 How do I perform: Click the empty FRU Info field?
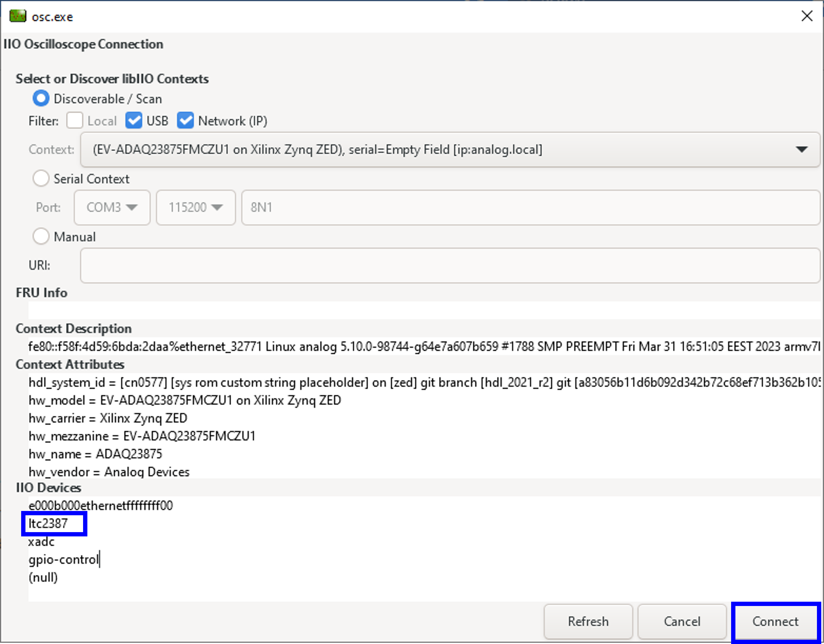tap(425, 310)
